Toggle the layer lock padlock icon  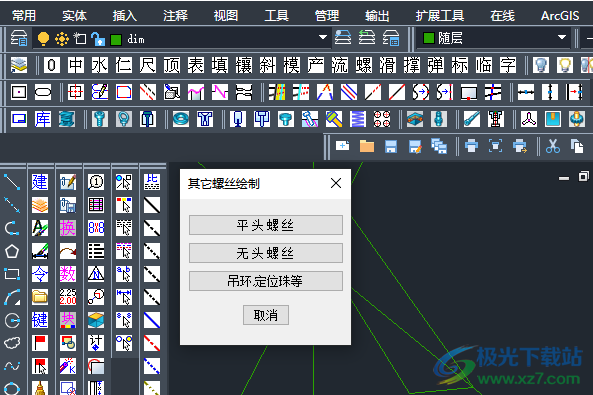98,39
